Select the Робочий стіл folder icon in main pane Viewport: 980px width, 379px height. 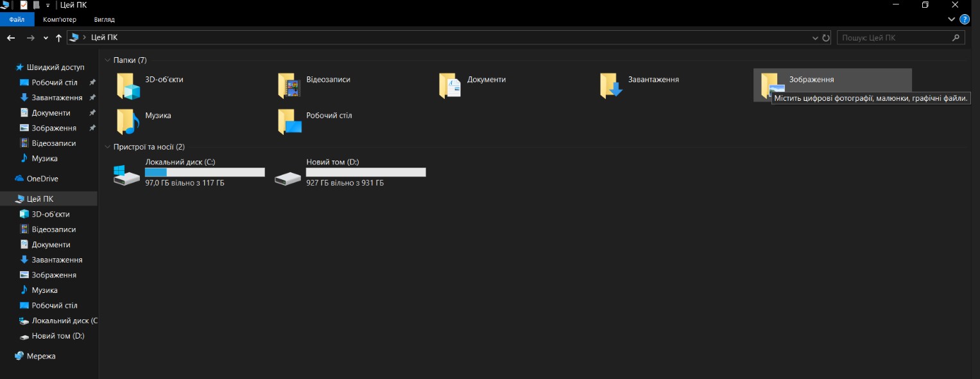[289, 122]
